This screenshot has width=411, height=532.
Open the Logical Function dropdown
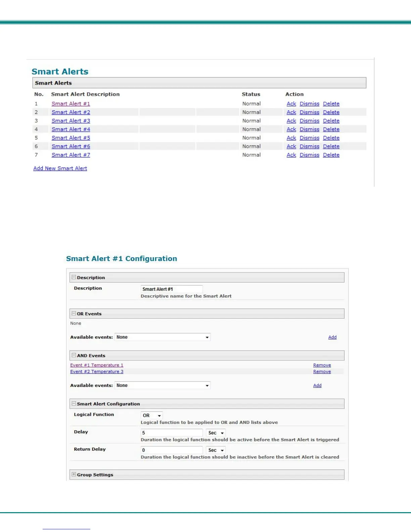(152, 415)
